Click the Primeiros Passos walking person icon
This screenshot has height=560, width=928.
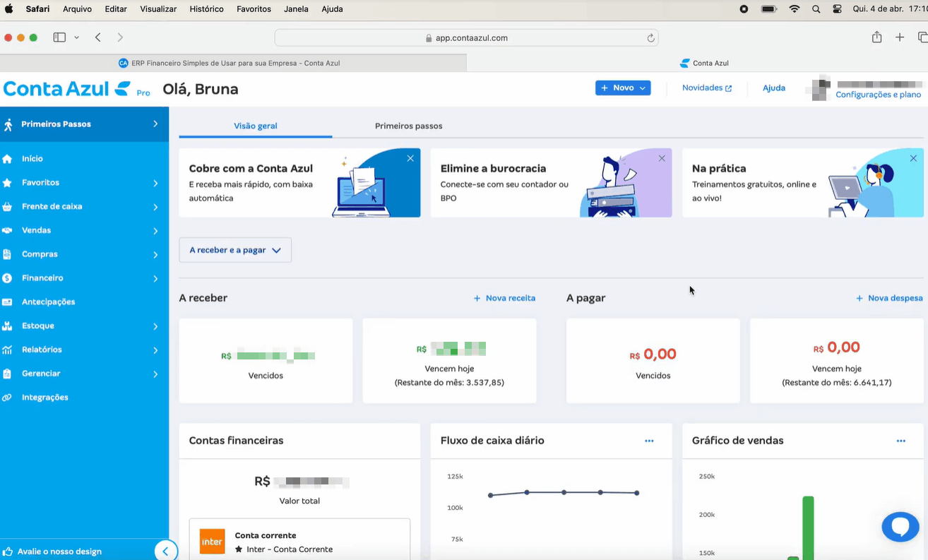pos(8,124)
